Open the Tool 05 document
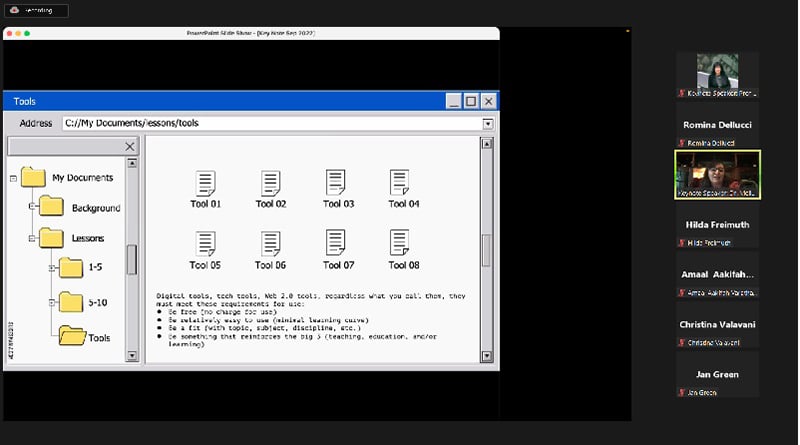This screenshot has height=445, width=800. [x=205, y=243]
